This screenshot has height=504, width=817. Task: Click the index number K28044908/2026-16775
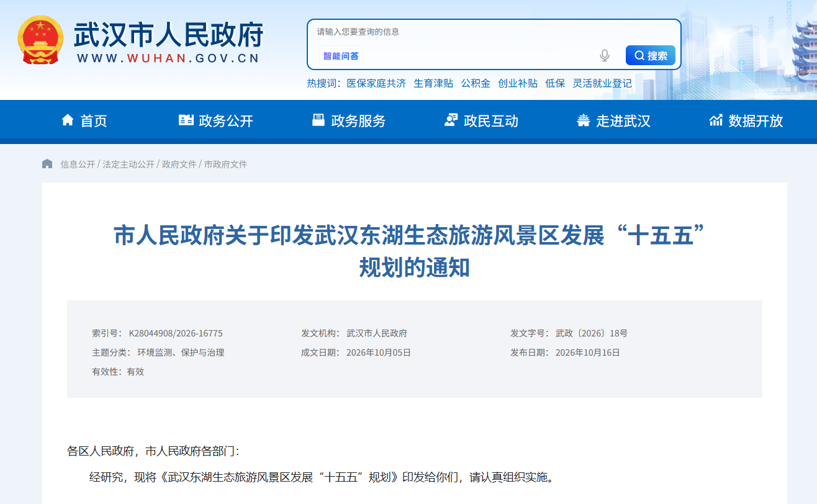pyautogui.click(x=176, y=333)
